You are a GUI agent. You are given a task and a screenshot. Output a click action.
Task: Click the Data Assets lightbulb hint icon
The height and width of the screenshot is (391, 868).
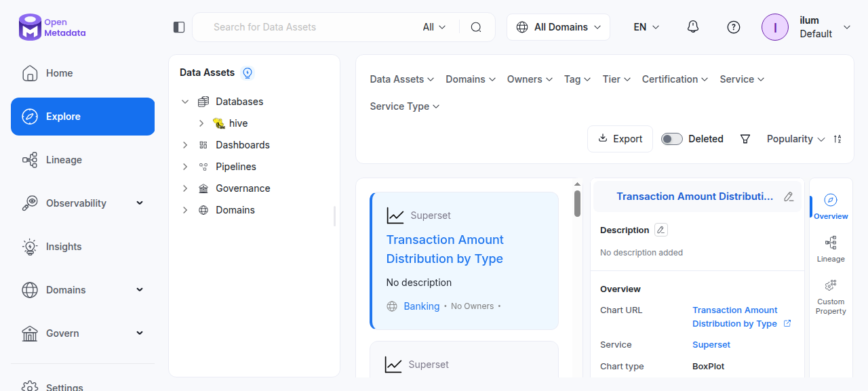(248, 73)
